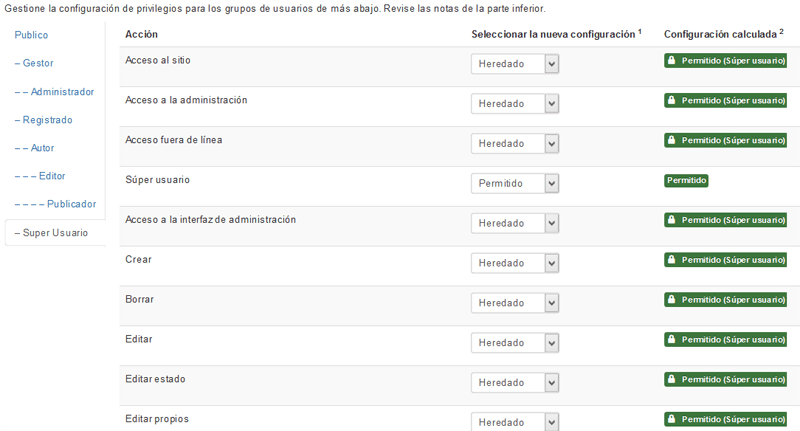800x431 pixels.
Task: Click the green Permitido badge for Súper usuario
Action: pyautogui.click(x=686, y=180)
